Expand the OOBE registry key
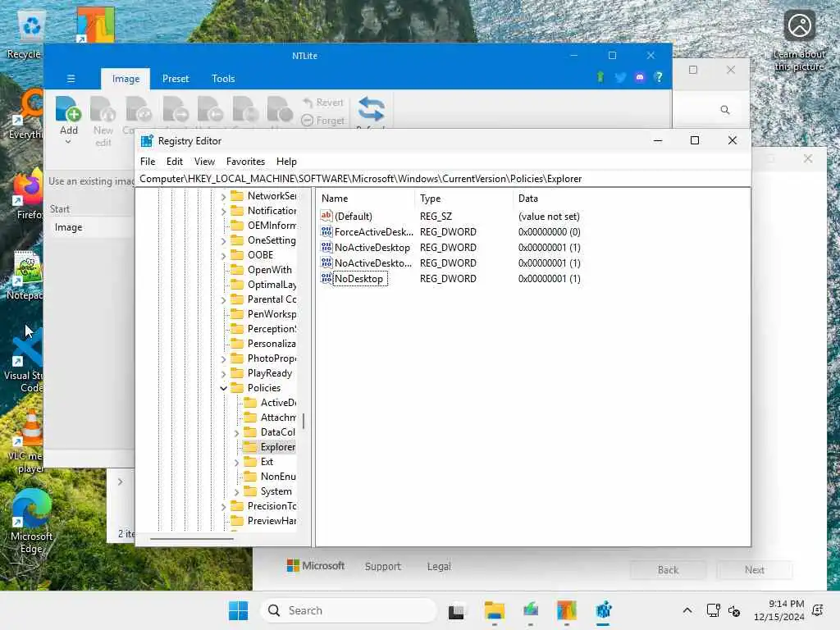Viewport: 840px width, 630px height. click(x=223, y=256)
